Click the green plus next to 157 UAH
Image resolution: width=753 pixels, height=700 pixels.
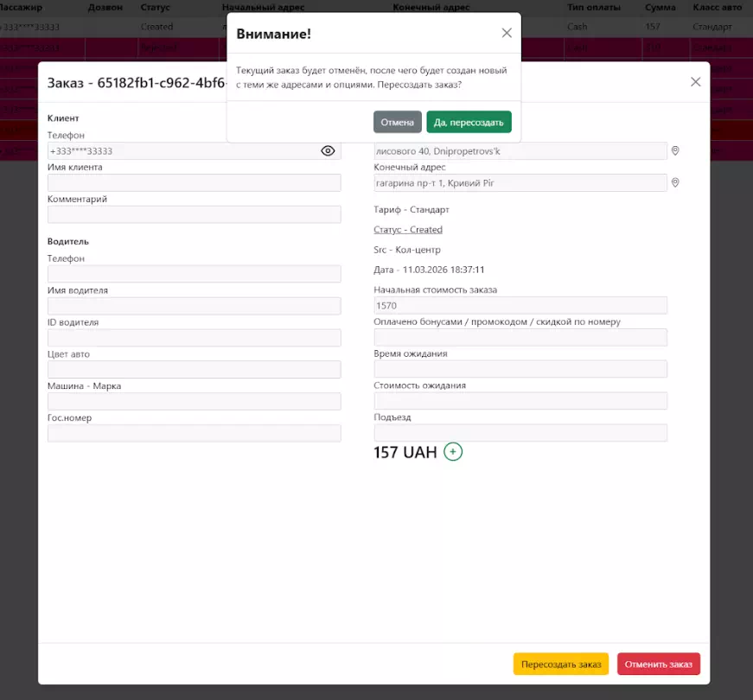(453, 452)
